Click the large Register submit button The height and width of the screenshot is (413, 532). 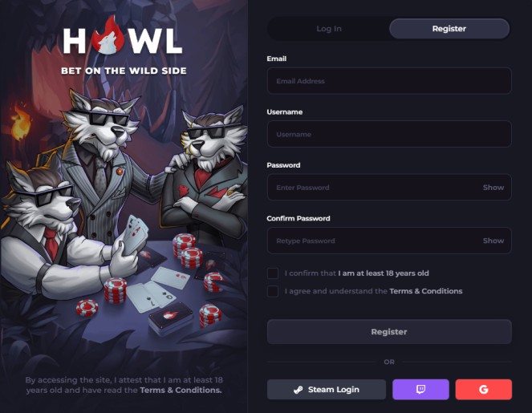[x=389, y=332]
